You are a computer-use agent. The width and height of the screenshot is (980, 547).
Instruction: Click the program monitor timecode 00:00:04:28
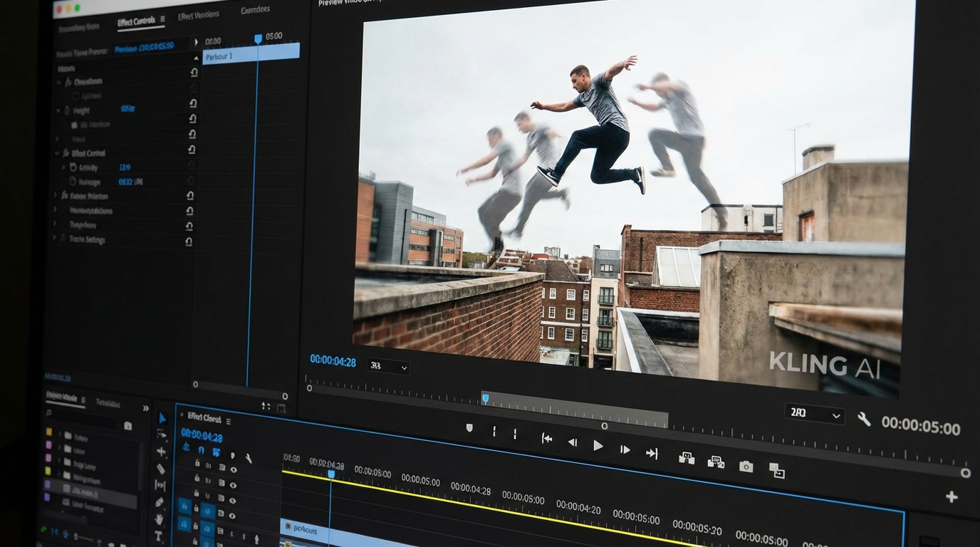[x=333, y=360]
